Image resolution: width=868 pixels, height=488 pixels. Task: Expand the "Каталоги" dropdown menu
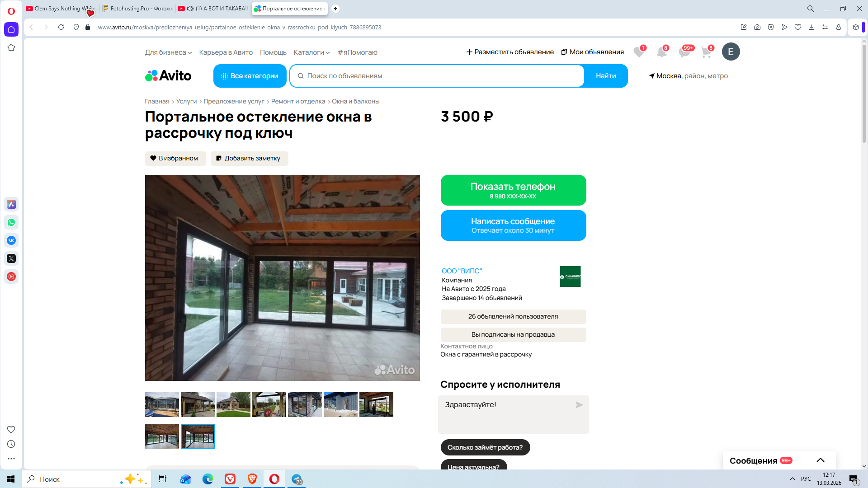(x=311, y=52)
